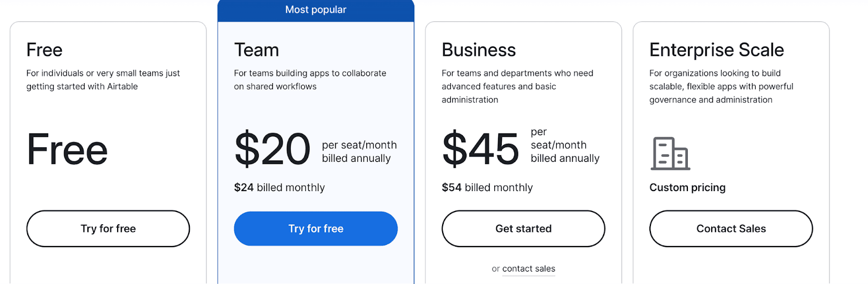Click the '$54 billed monthly' text
The image size is (868, 284).
click(487, 187)
